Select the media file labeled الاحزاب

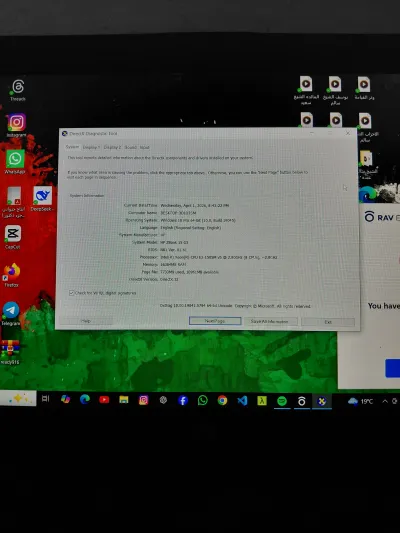pos(365,128)
